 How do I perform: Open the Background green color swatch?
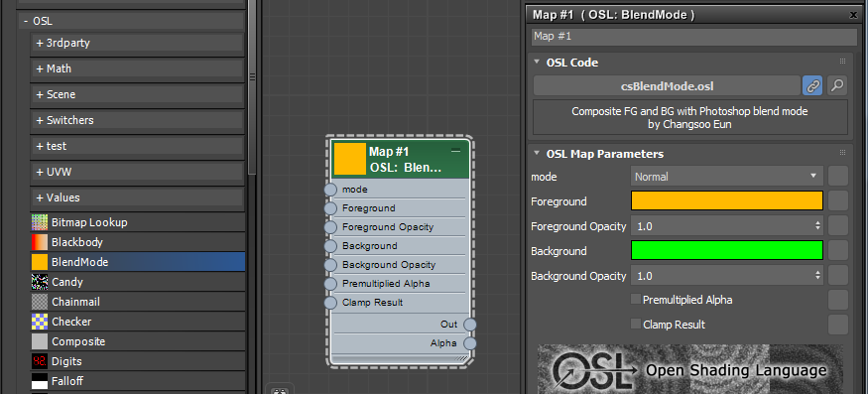pyautogui.click(x=727, y=250)
